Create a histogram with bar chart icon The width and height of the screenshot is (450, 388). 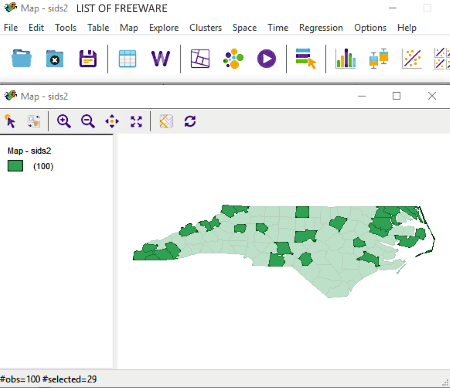pos(345,59)
